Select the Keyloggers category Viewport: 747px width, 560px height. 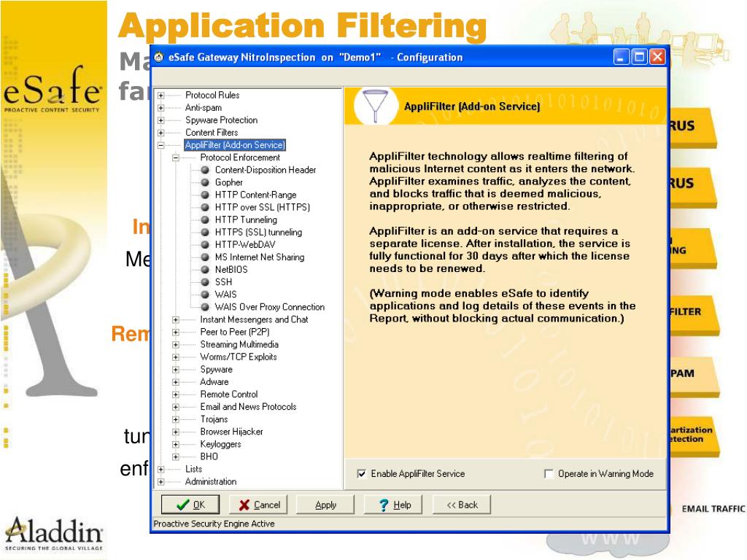(x=220, y=444)
